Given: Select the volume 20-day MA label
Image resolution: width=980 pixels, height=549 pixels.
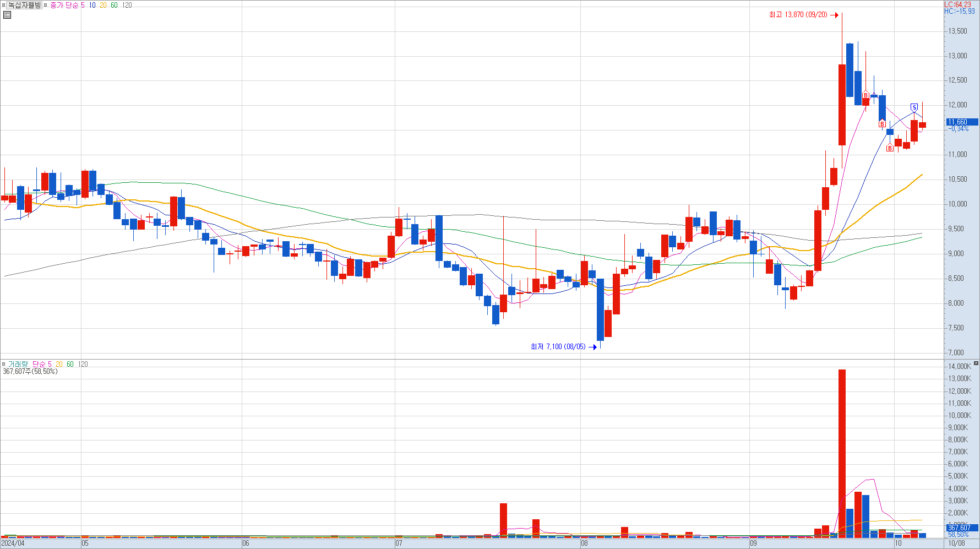Looking at the screenshot, I should 59,364.
